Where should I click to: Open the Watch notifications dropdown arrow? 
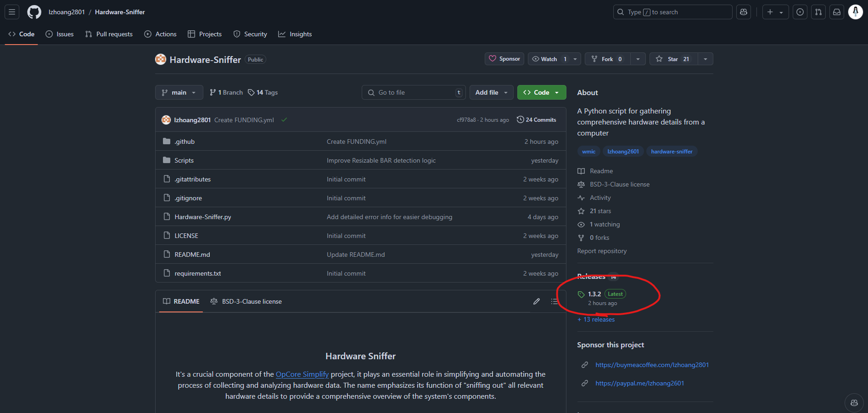(x=575, y=59)
